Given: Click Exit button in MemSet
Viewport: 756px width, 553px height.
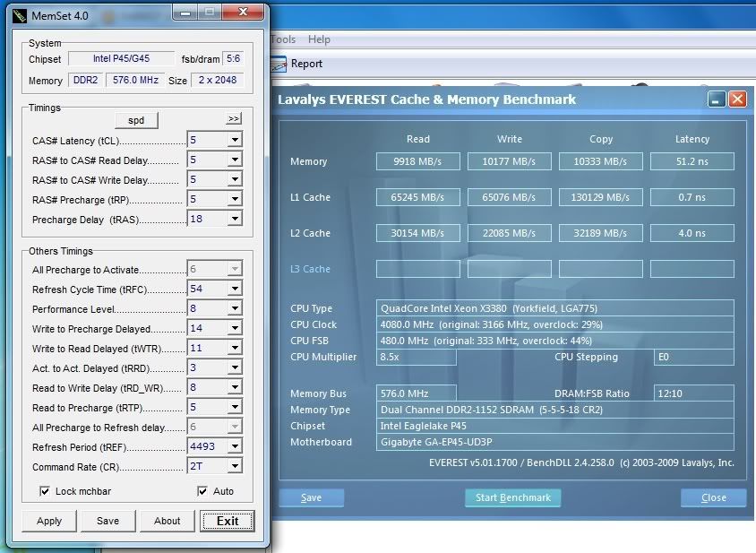Looking at the screenshot, I should pos(228,521).
